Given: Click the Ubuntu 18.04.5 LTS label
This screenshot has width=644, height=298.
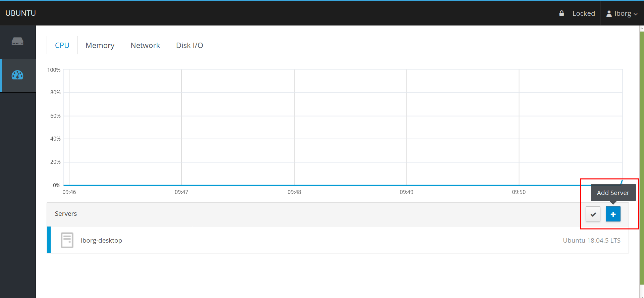Looking at the screenshot, I should [x=591, y=240].
